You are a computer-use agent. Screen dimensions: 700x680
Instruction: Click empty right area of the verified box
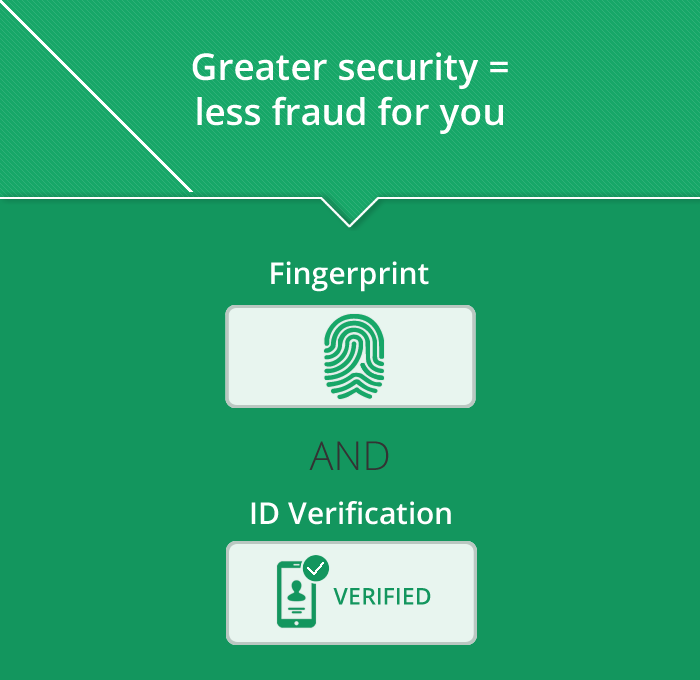452,593
